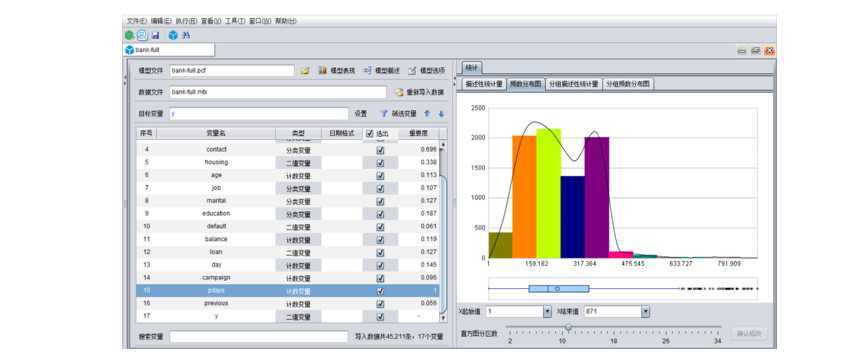Click the minimize icon of the bank-full panel
Image resolution: width=862 pixels, height=364 pixels.
(743, 51)
